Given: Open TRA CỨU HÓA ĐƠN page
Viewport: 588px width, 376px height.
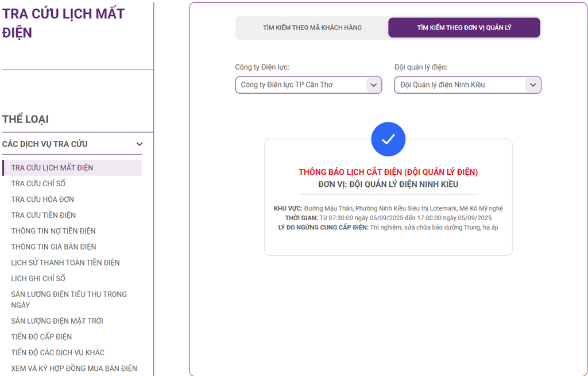Looking at the screenshot, I should pyautogui.click(x=42, y=199).
